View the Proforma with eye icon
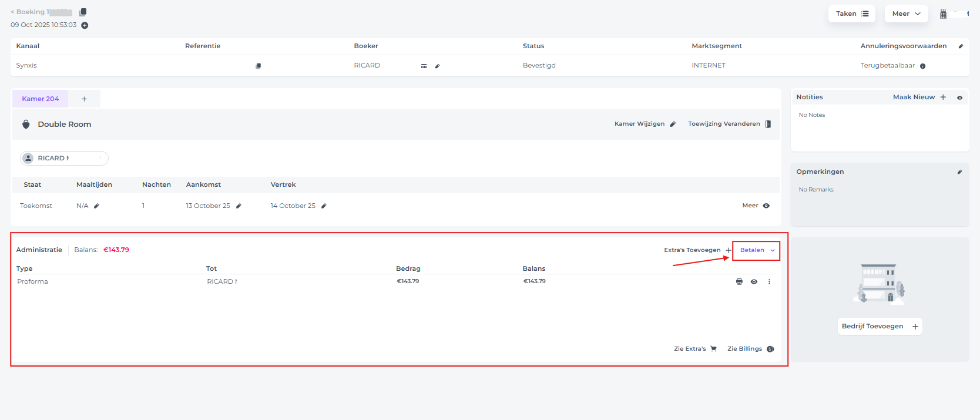Viewport: 980px width, 420px height. pos(754,282)
